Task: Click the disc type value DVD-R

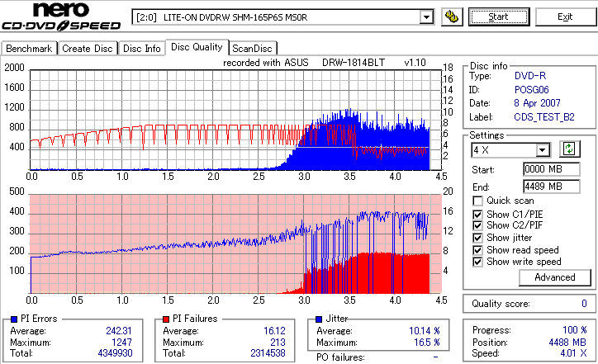Action: 530,76
